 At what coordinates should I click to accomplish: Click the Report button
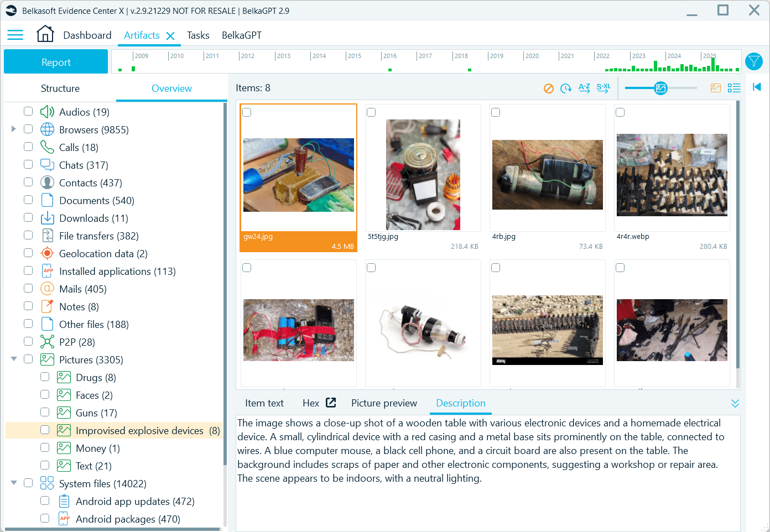tap(55, 61)
